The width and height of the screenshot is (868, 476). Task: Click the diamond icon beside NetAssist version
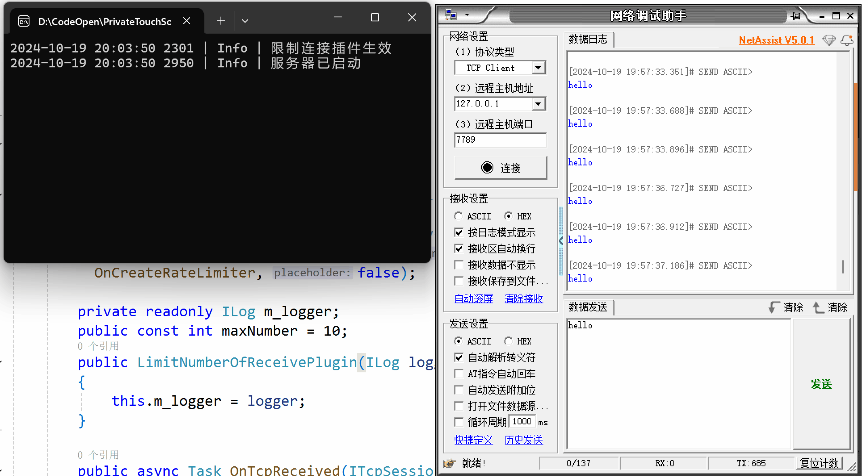(829, 40)
